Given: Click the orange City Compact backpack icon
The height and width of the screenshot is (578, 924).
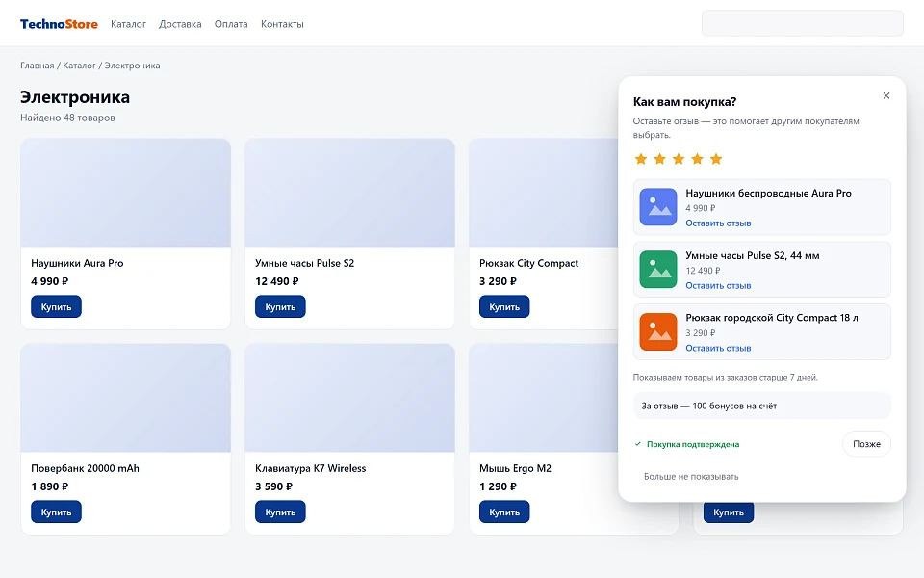Looking at the screenshot, I should click(658, 331).
